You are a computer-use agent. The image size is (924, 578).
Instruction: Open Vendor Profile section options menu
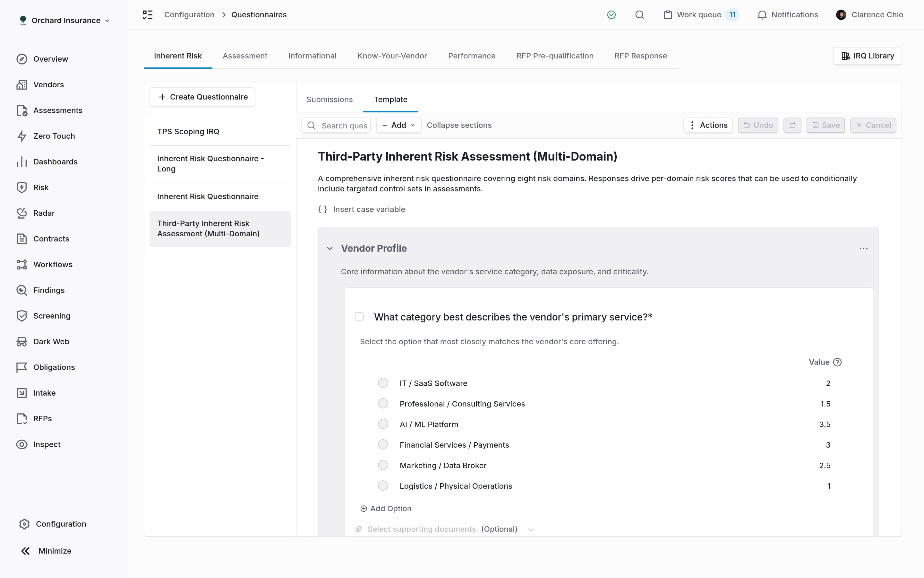point(863,249)
